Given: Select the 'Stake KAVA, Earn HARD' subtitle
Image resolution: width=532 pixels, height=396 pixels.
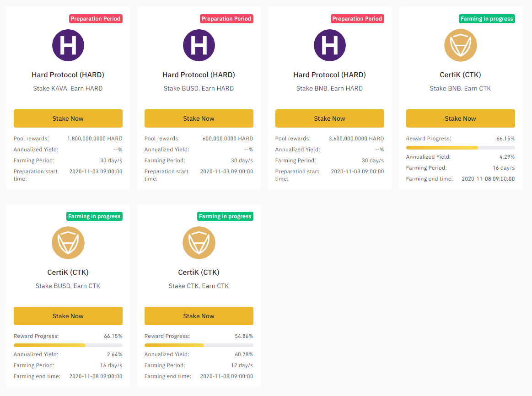Looking at the screenshot, I should click(x=68, y=89).
